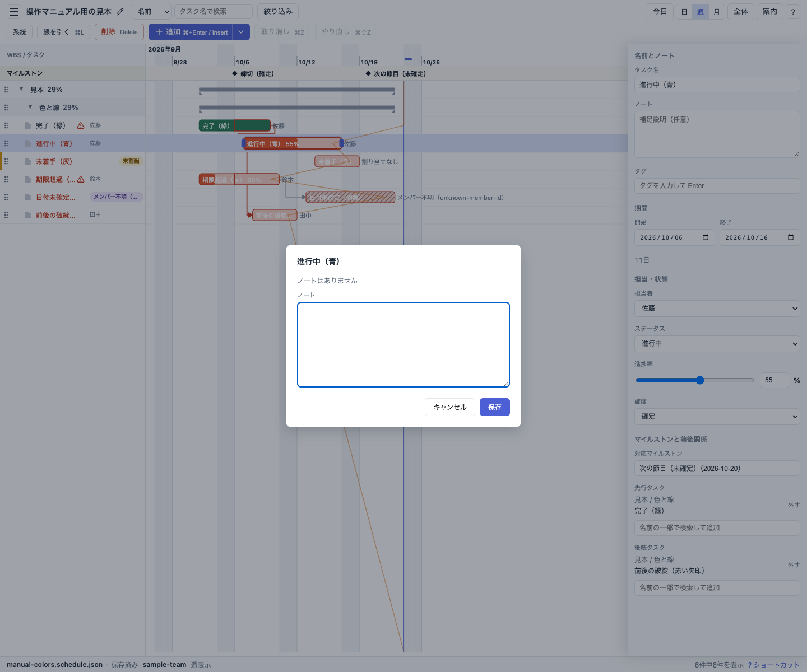Click the 保存 button in the dialog

(x=495, y=407)
